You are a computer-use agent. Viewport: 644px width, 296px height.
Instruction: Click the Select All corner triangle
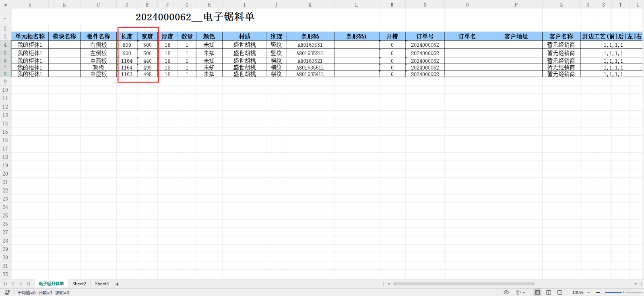[5, 5]
